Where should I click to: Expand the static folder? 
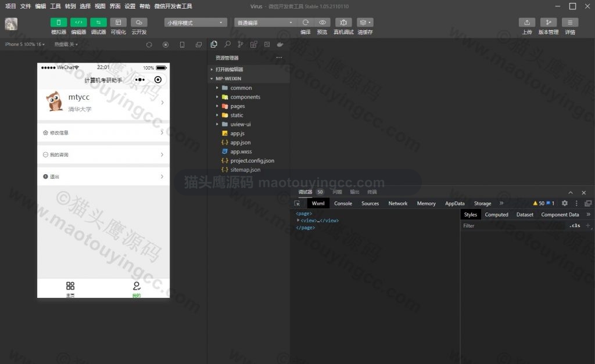[249, 115]
